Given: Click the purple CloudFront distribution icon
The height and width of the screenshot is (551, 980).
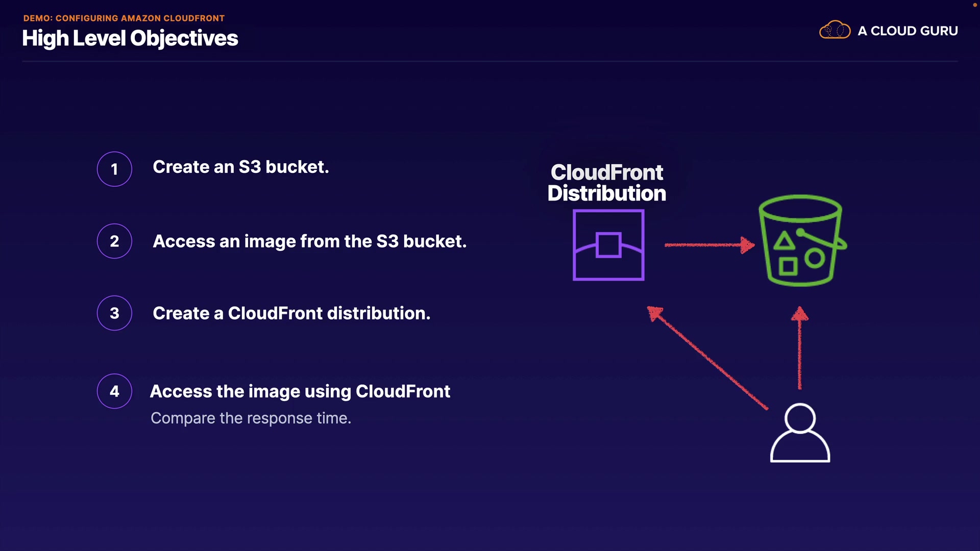Looking at the screenshot, I should point(608,245).
